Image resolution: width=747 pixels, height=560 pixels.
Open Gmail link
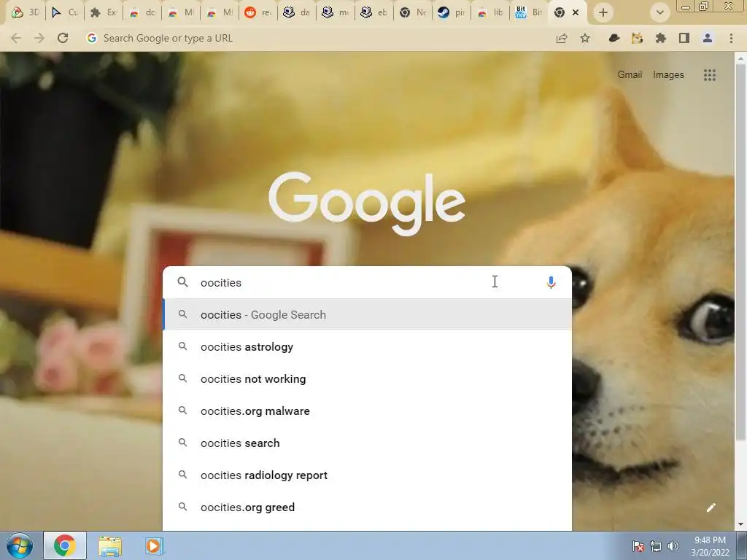630,75
